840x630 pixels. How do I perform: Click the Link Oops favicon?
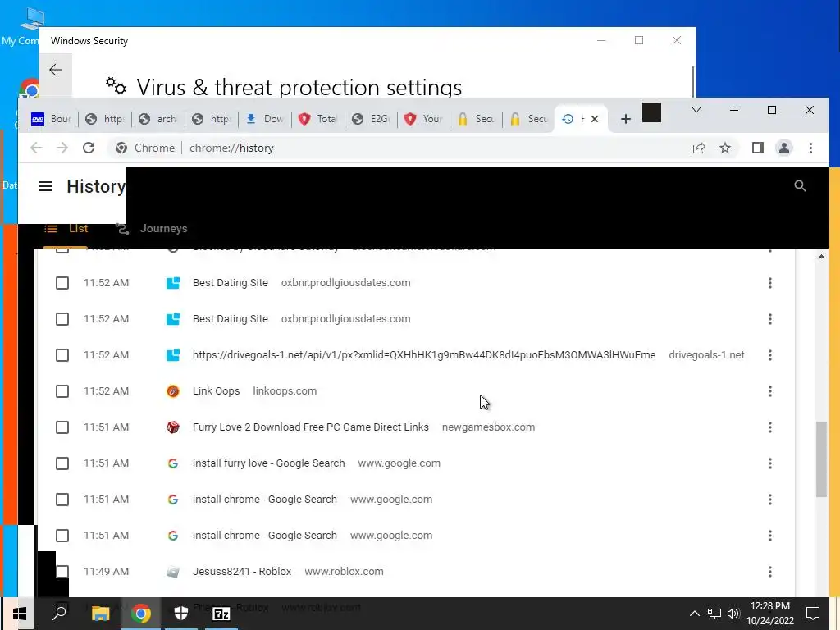pyautogui.click(x=172, y=391)
